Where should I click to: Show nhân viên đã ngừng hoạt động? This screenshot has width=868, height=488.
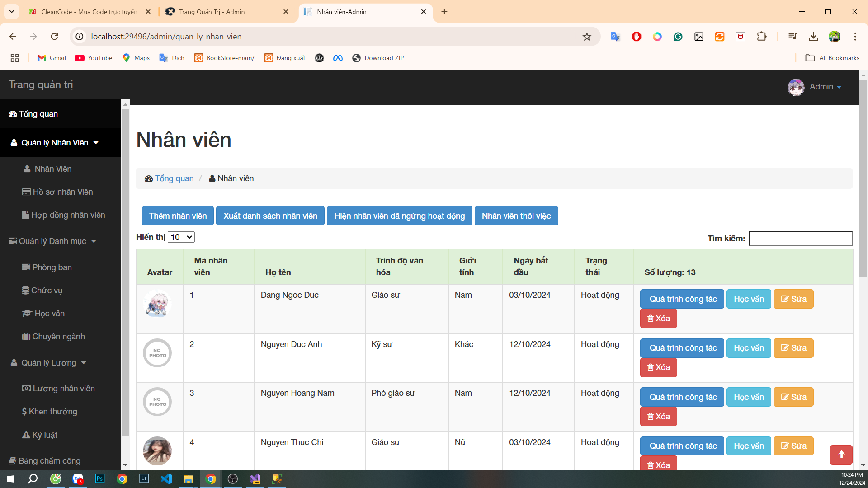[x=400, y=216]
